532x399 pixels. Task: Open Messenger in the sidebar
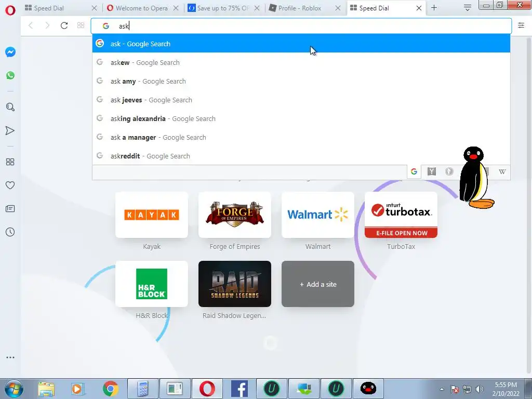10,52
